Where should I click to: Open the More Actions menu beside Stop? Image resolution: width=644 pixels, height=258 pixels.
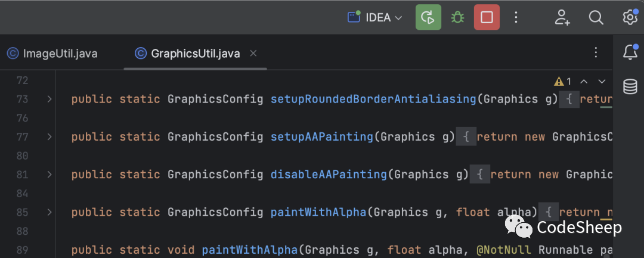tap(516, 17)
